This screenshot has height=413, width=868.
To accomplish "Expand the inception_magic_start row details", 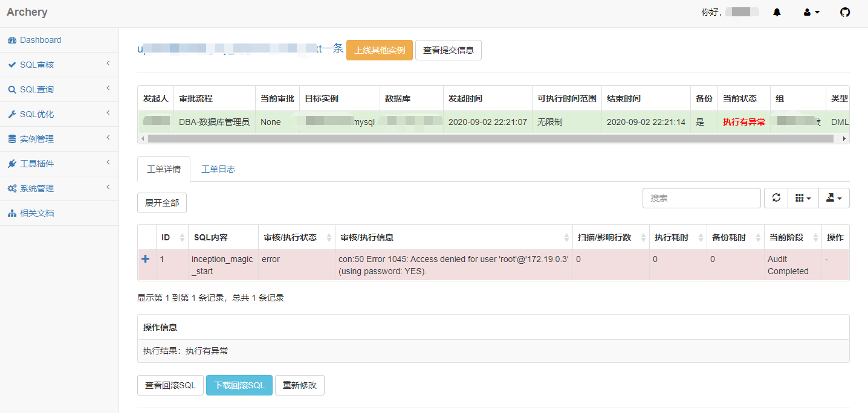I will click(x=145, y=259).
